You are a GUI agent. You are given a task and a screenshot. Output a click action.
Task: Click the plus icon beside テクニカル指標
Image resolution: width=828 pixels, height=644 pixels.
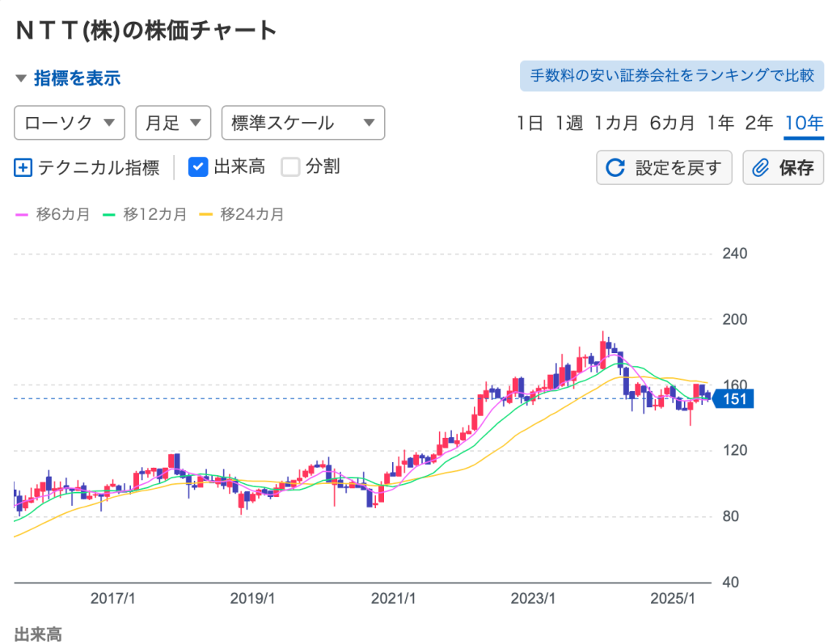point(23,167)
